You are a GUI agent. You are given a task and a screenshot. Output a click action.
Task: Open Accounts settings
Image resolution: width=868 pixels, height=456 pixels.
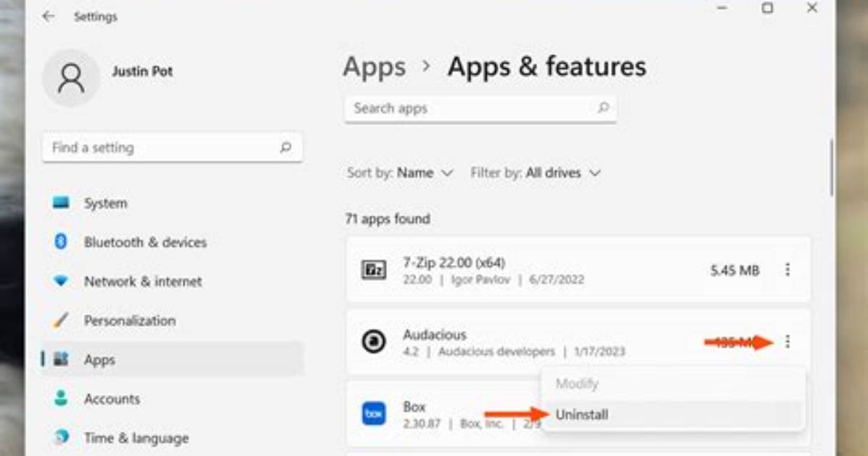coord(173,399)
